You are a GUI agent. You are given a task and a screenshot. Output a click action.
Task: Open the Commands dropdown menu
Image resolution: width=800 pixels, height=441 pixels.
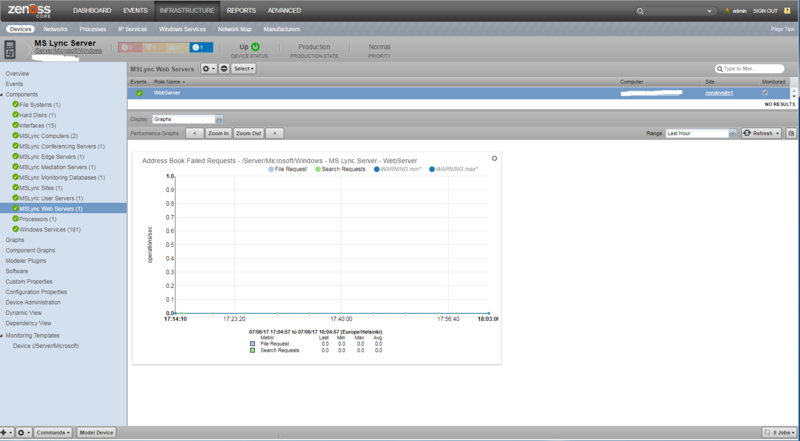pos(53,432)
